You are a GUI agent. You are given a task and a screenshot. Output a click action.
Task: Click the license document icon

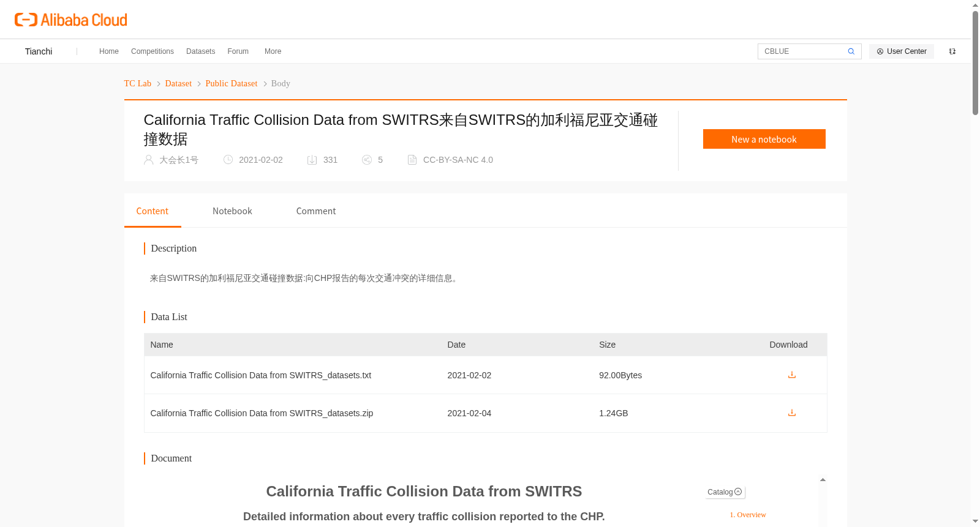point(412,160)
